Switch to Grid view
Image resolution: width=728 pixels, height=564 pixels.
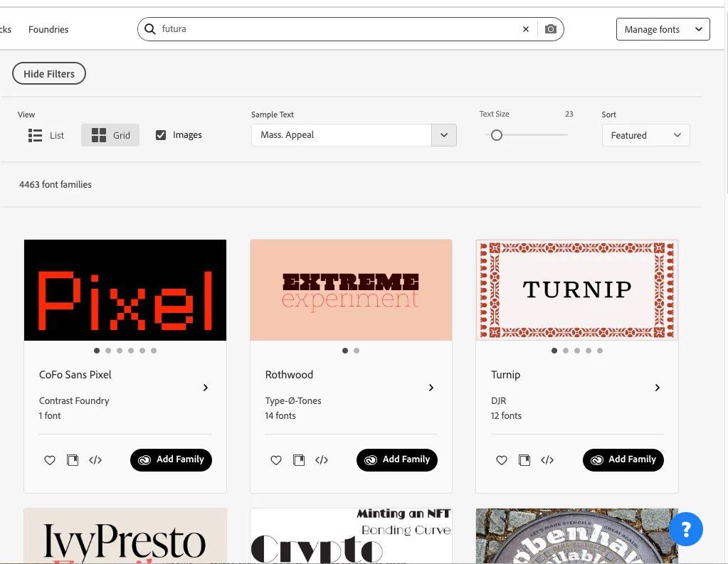click(x=110, y=135)
